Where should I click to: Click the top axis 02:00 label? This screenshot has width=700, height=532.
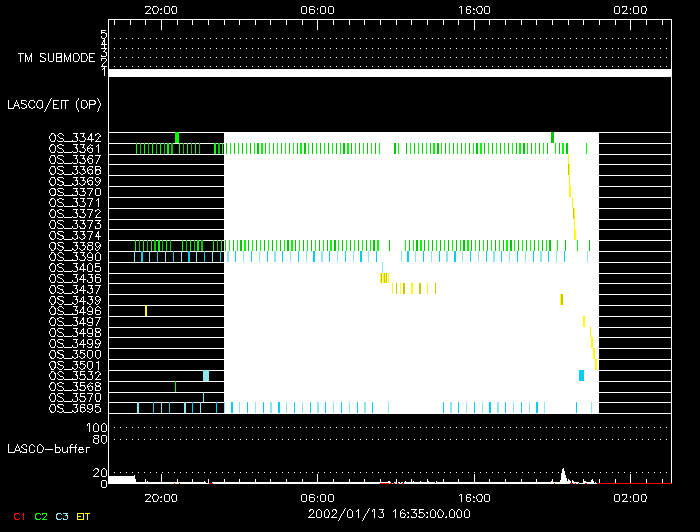[630, 10]
